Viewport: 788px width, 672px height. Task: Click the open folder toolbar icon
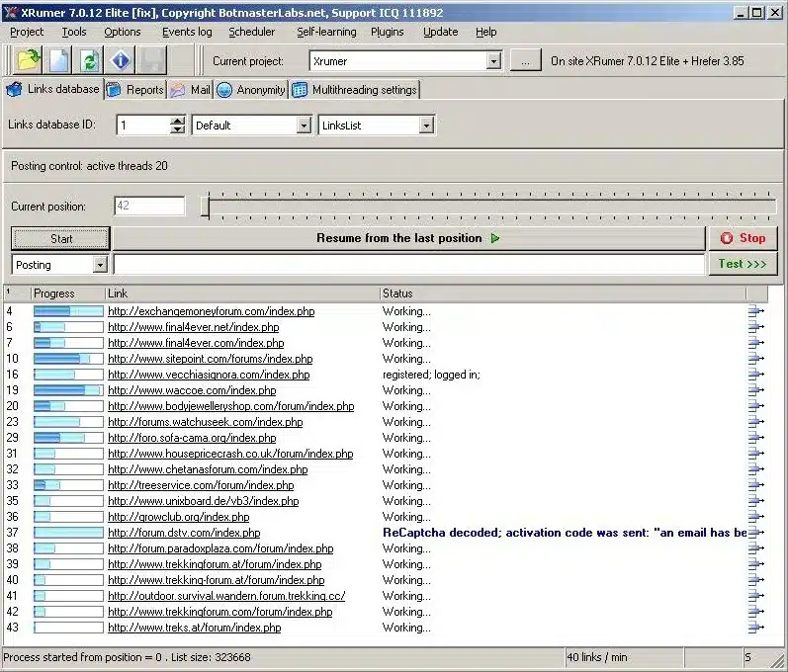click(29, 60)
